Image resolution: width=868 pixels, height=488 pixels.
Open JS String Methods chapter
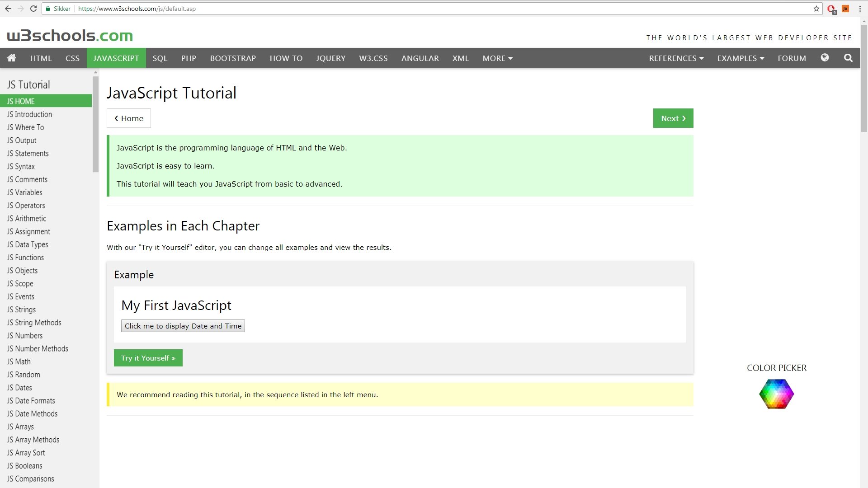46,323
